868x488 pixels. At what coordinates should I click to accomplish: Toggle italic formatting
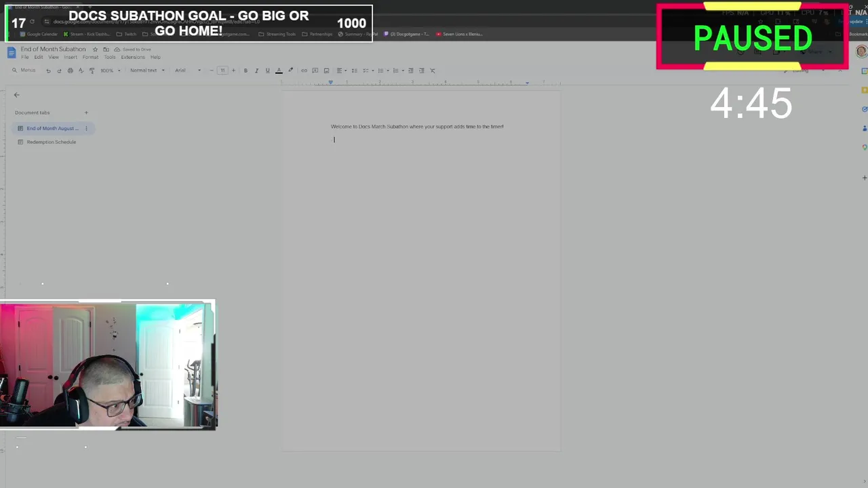pos(256,70)
